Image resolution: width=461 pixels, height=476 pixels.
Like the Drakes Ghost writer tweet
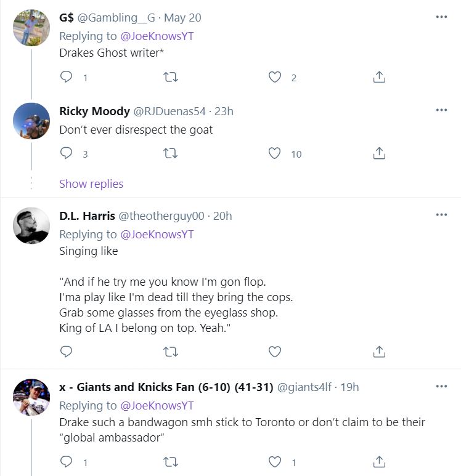[x=275, y=78]
